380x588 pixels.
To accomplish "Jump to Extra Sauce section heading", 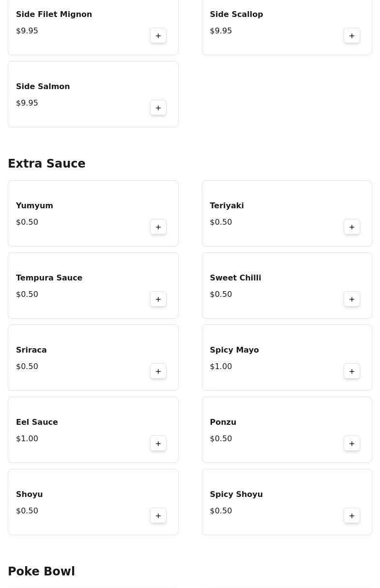I will (46, 164).
